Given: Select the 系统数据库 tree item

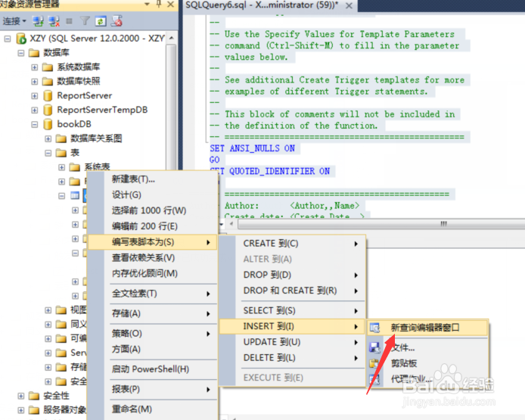Looking at the screenshot, I should coord(79,67).
